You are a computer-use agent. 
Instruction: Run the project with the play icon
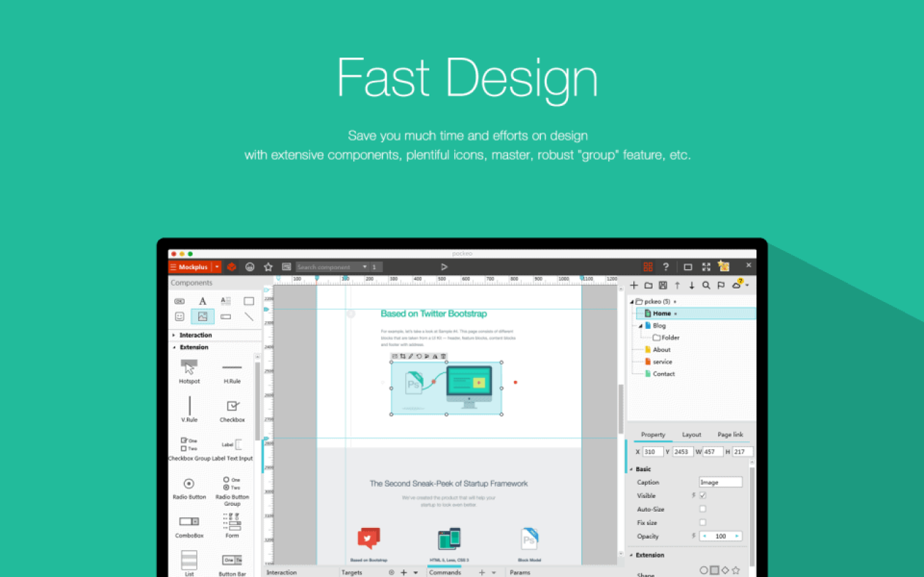click(444, 266)
